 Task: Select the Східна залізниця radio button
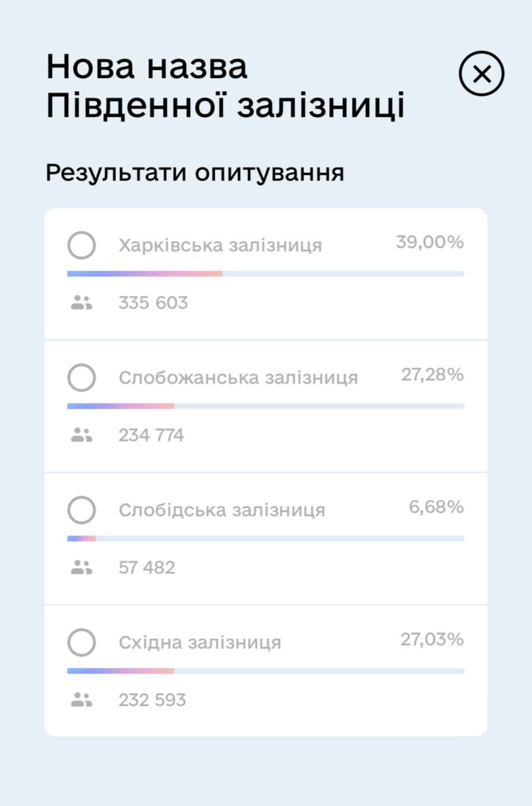click(82, 643)
